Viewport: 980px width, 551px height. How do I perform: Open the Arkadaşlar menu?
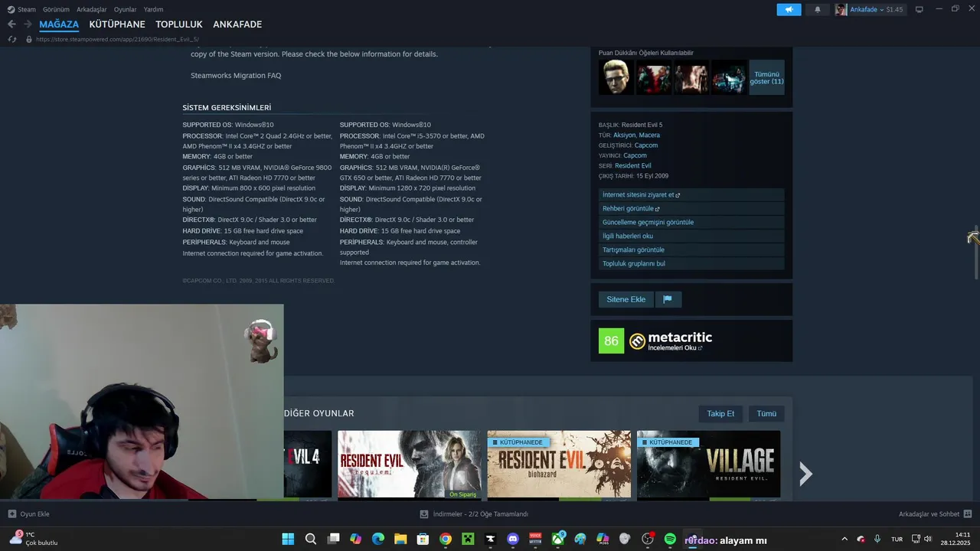tap(92, 9)
